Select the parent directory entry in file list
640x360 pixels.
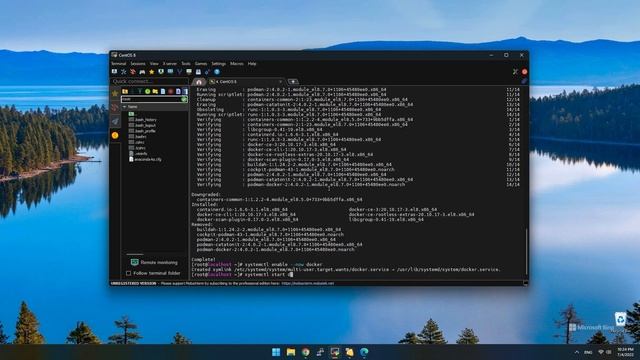coord(131,114)
